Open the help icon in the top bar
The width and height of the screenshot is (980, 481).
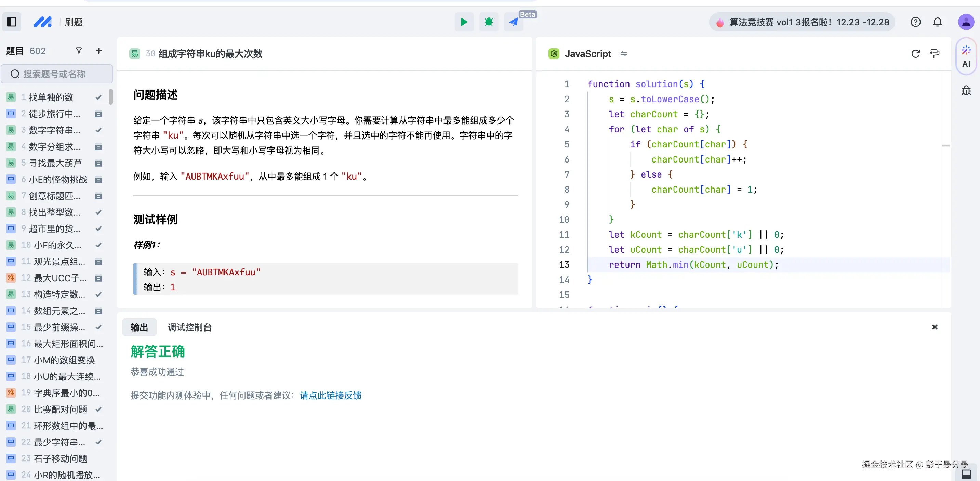tap(915, 22)
